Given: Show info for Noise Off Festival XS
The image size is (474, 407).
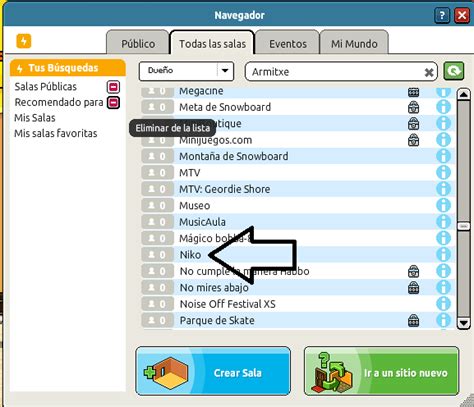Looking at the screenshot, I should tap(443, 303).
